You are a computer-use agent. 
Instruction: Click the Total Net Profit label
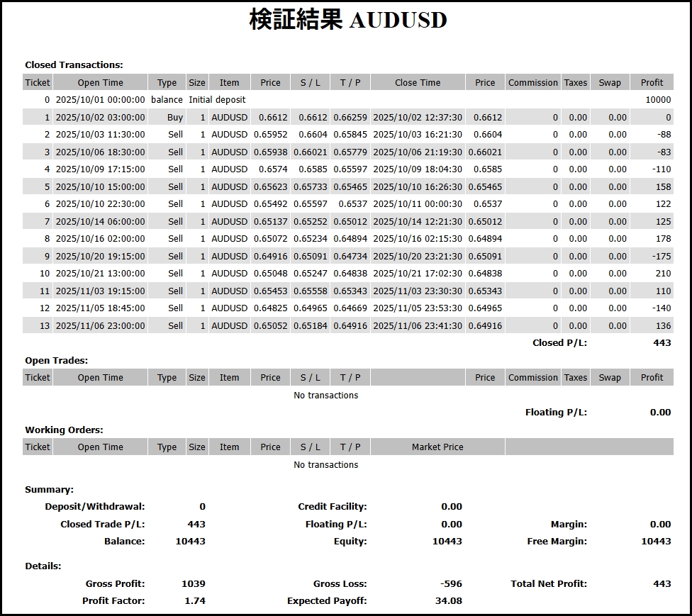548,583
